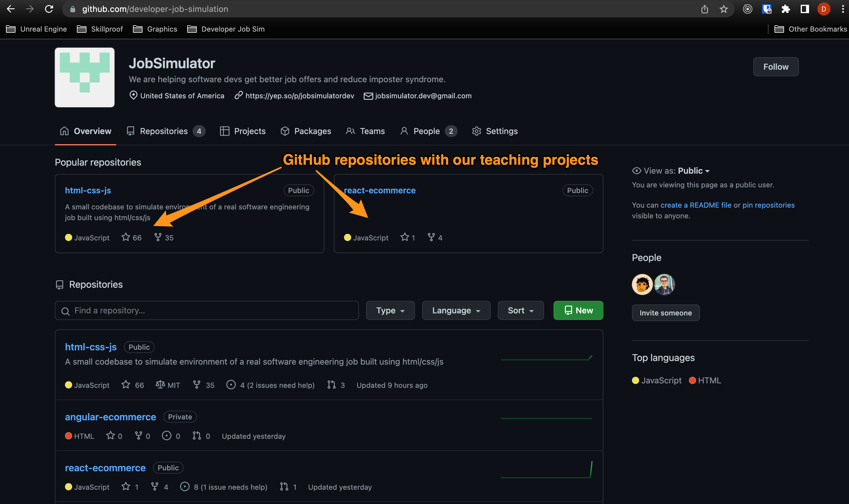Open the angular-ecommerce repository
The width and height of the screenshot is (849, 504).
pyautogui.click(x=111, y=417)
